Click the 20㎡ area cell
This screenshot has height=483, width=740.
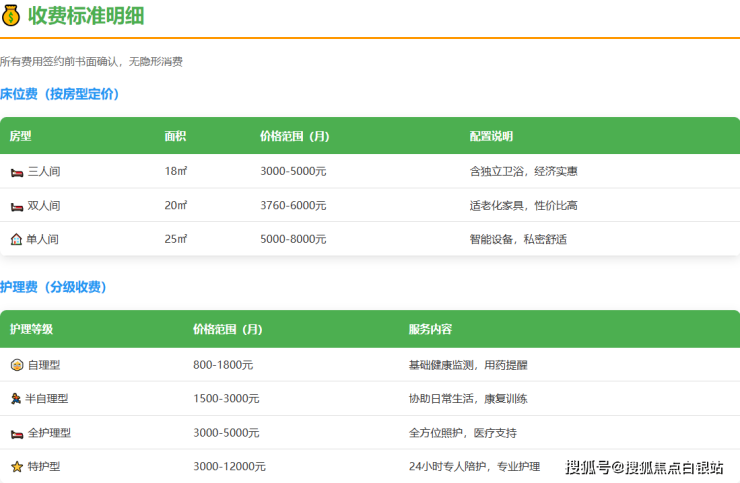point(176,205)
